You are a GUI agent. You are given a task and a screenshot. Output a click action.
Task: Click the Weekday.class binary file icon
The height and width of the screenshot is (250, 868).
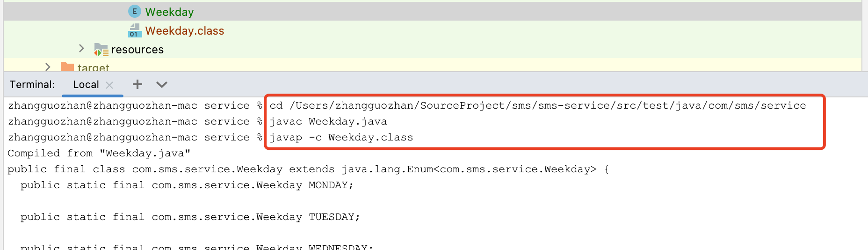coord(135,31)
